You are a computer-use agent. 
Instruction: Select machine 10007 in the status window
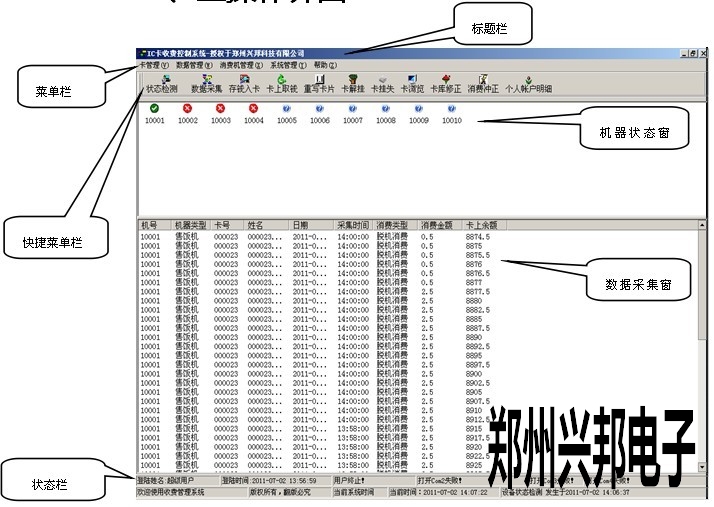click(353, 113)
